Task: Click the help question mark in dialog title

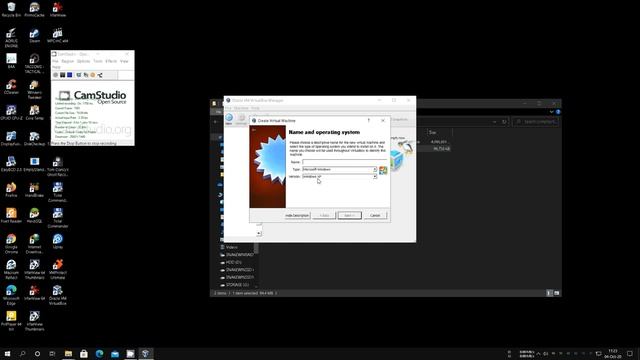Action: pos(369,120)
